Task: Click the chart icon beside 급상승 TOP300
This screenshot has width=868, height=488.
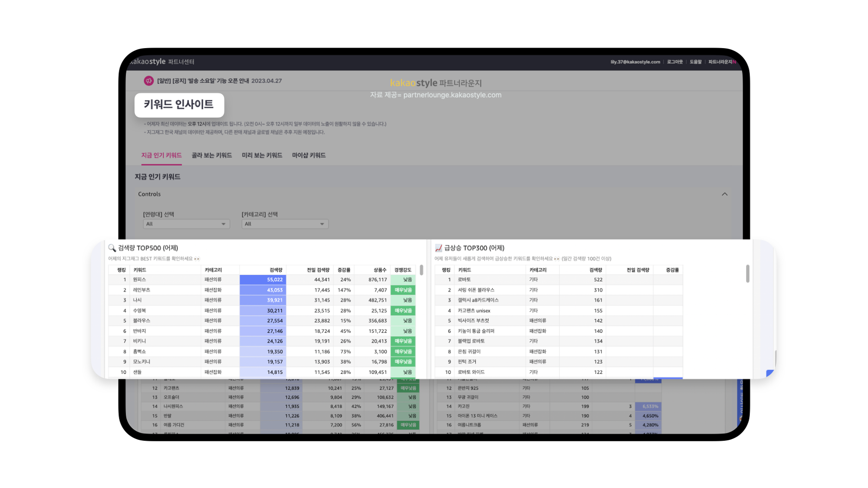Action: pyautogui.click(x=438, y=248)
